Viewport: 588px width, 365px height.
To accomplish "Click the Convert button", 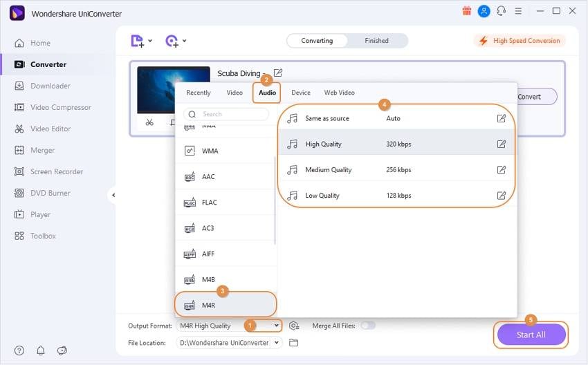I will [536, 97].
